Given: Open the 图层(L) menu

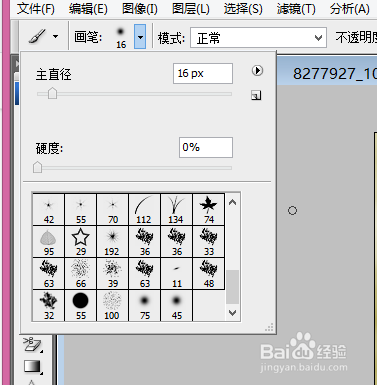Looking at the screenshot, I should [x=191, y=9].
